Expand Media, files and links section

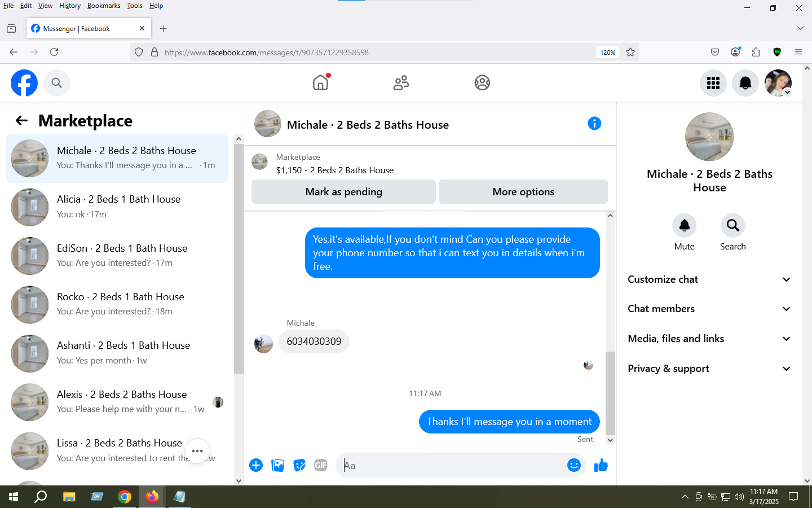(x=709, y=339)
